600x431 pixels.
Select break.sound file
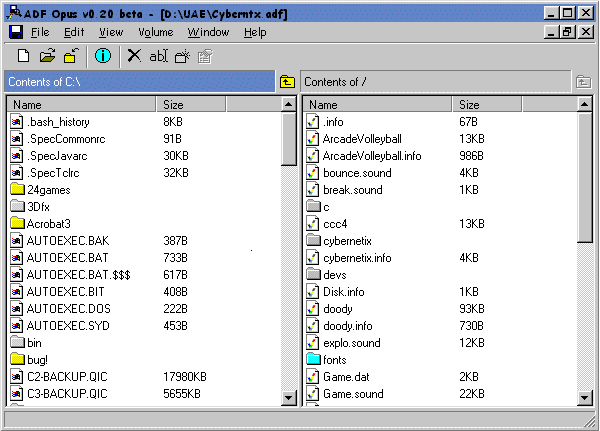pos(352,189)
